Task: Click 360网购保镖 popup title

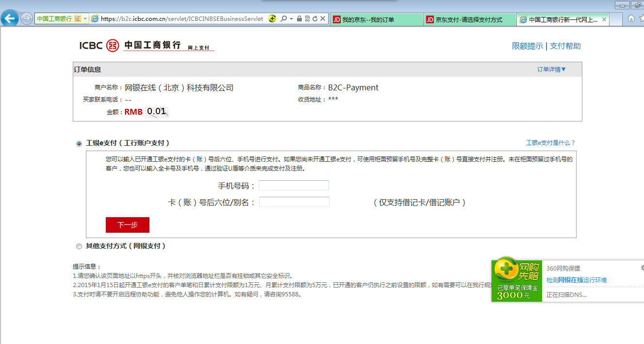Action: [x=563, y=268]
